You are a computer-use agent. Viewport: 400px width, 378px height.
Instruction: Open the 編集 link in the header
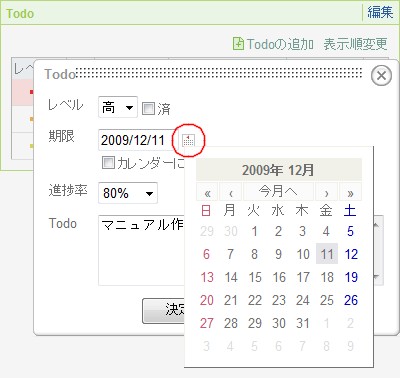[x=380, y=13]
